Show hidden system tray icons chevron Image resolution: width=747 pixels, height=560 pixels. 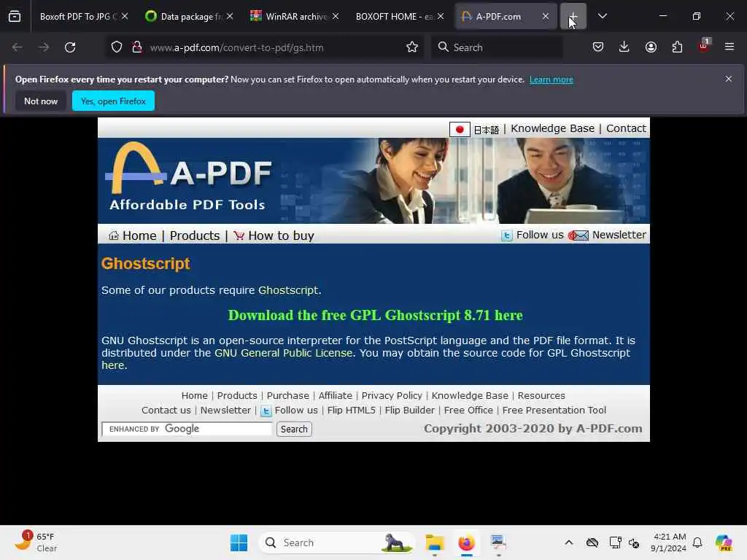[569, 542]
